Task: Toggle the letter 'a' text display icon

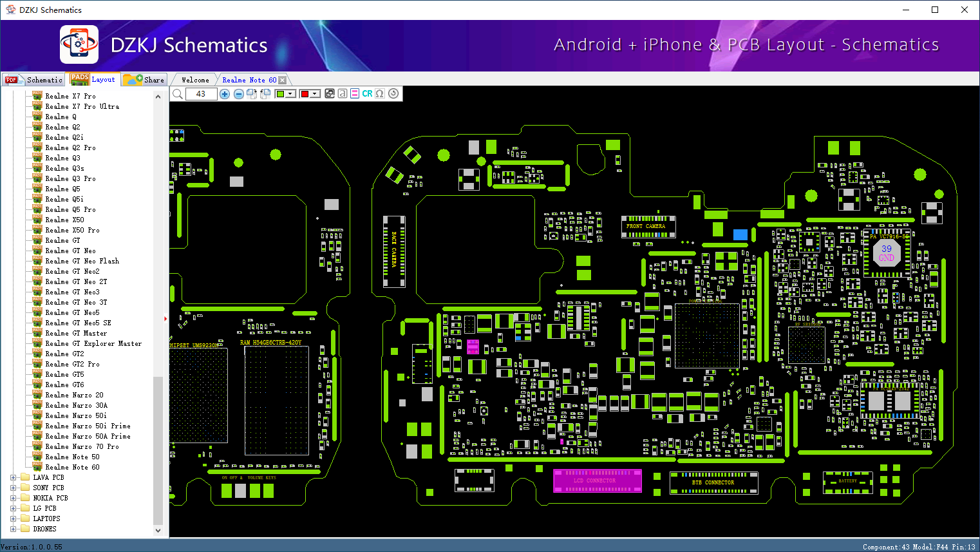Action: [343, 94]
